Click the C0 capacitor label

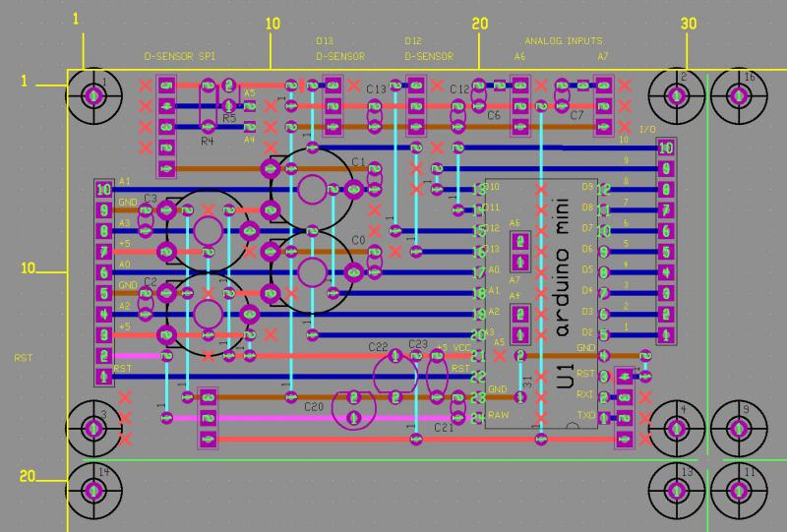(x=358, y=240)
